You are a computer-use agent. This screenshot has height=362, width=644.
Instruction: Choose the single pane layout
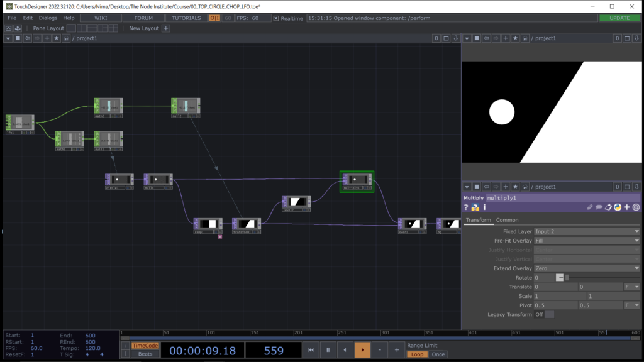click(x=72, y=28)
